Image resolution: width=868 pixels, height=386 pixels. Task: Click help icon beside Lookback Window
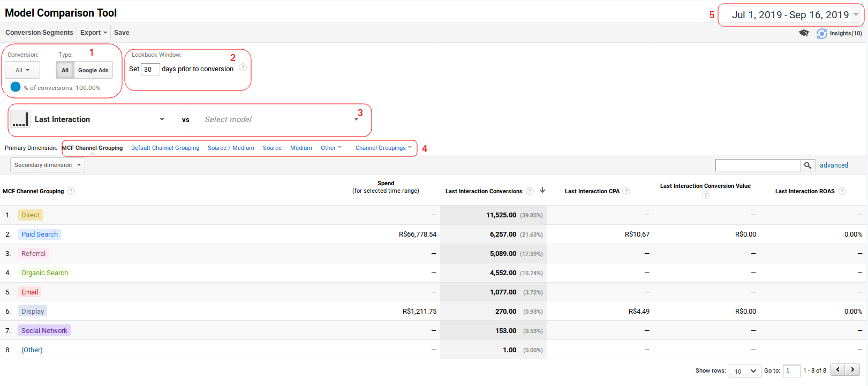pos(243,67)
